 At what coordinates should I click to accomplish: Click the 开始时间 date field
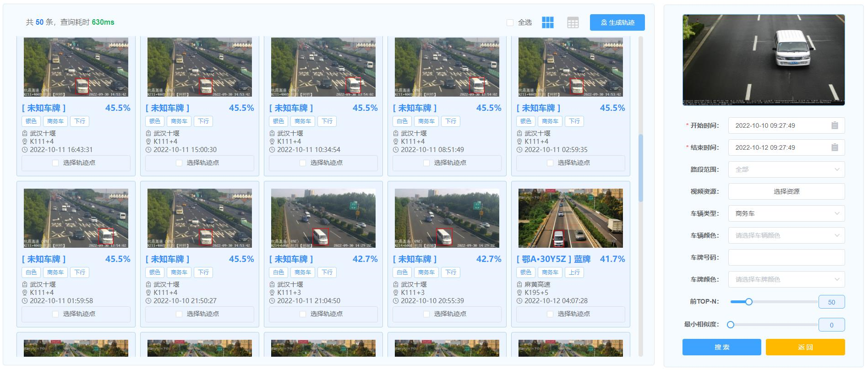pyautogui.click(x=786, y=125)
